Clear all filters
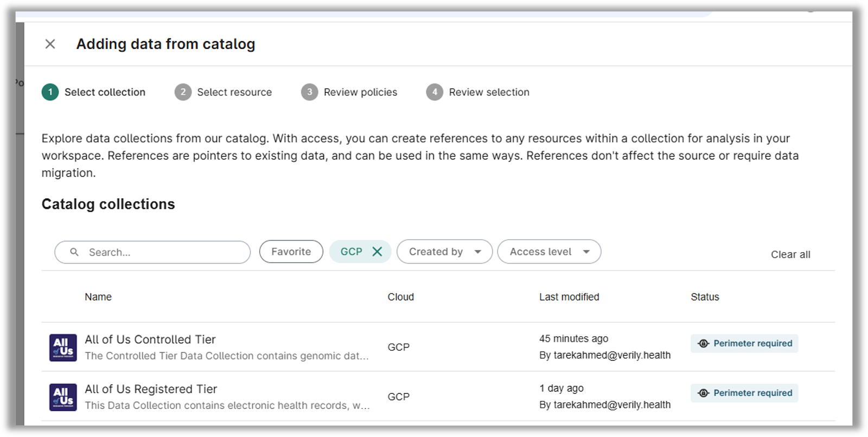868x437 pixels. 790,254
